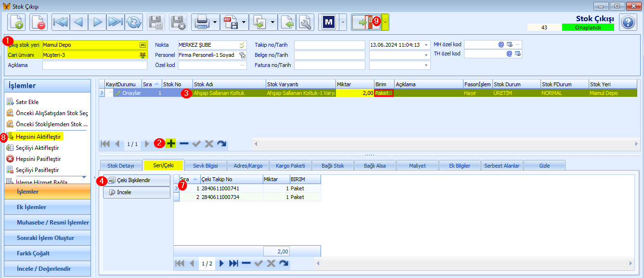644x278 pixels.
Task: Click the new record icon in toolbar
Action: [16, 22]
